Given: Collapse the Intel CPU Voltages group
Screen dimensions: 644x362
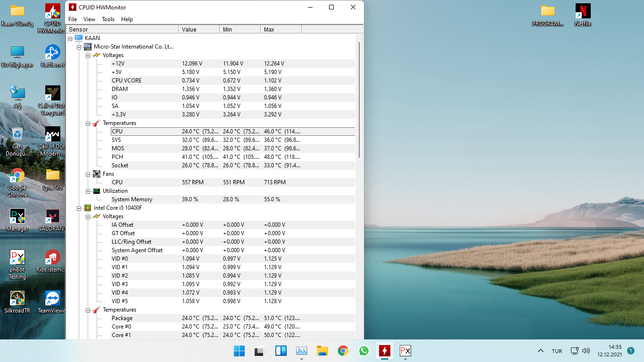Looking at the screenshot, I should click(x=88, y=216).
